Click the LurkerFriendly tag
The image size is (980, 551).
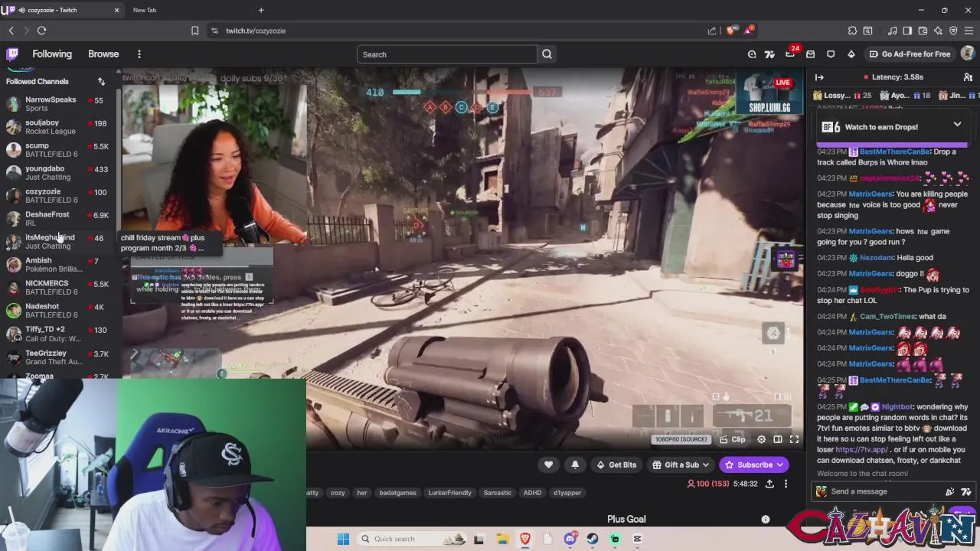(449, 493)
